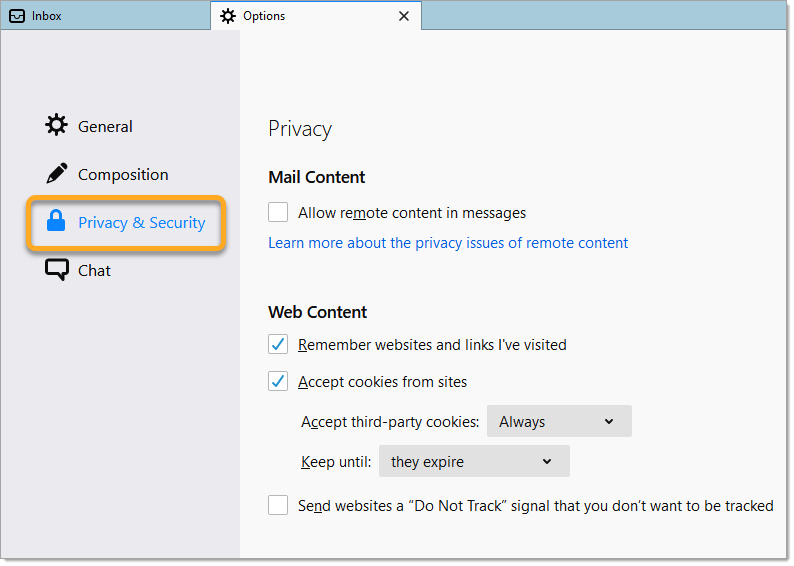This screenshot has width=794, height=566.
Task: Enable Allow remote content in messages
Action: pos(278,213)
